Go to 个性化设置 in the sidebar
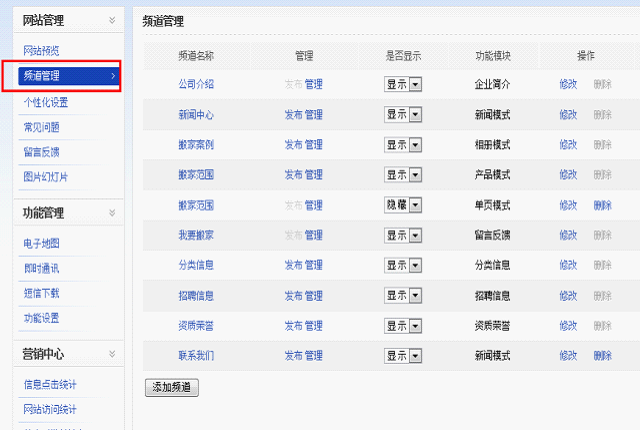 pos(46,102)
